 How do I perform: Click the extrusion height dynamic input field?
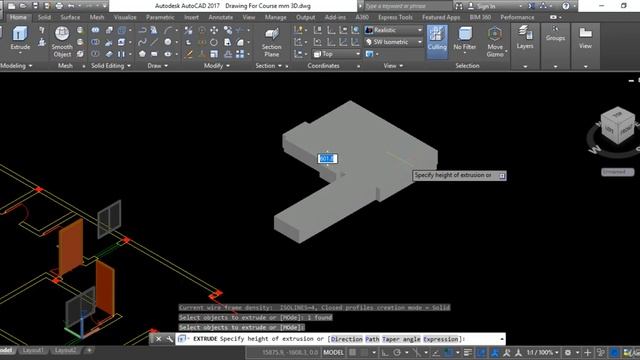click(327, 158)
